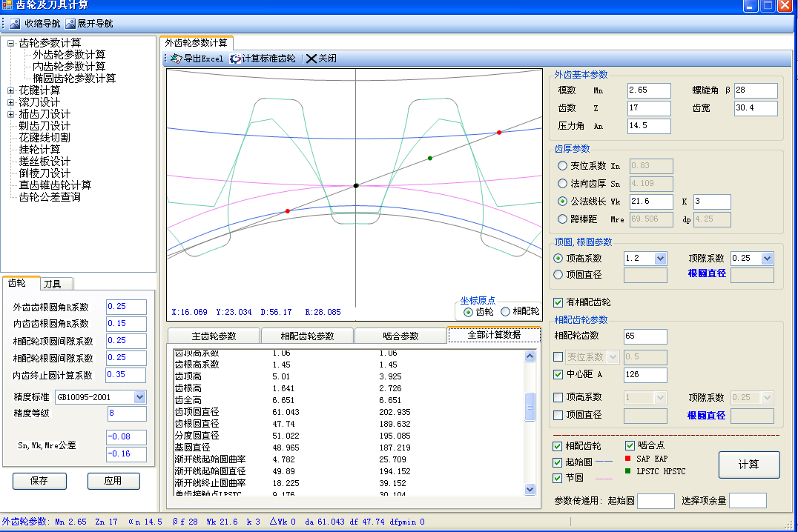Switch to 全部计算数据 tab
The height and width of the screenshot is (532, 798).
click(494, 335)
